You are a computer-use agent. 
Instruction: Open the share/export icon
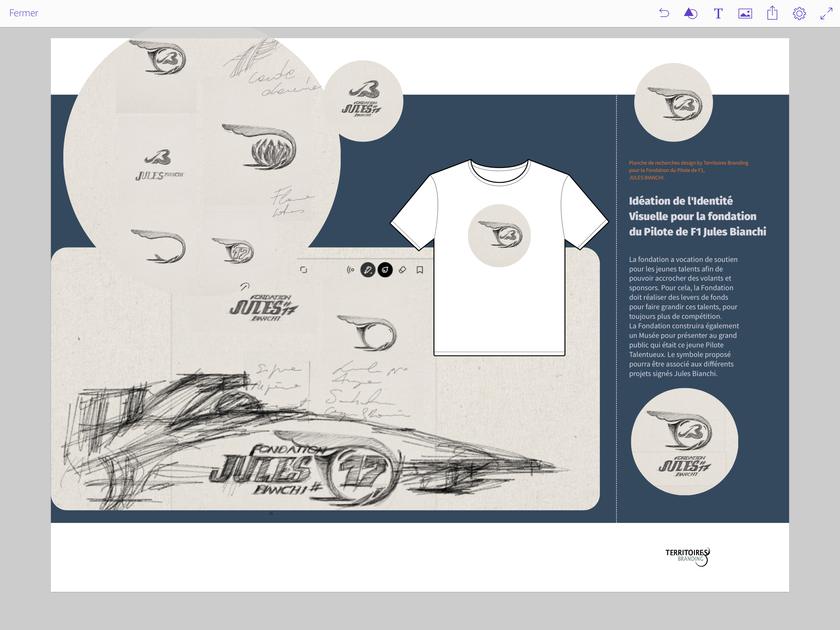pyautogui.click(x=772, y=13)
